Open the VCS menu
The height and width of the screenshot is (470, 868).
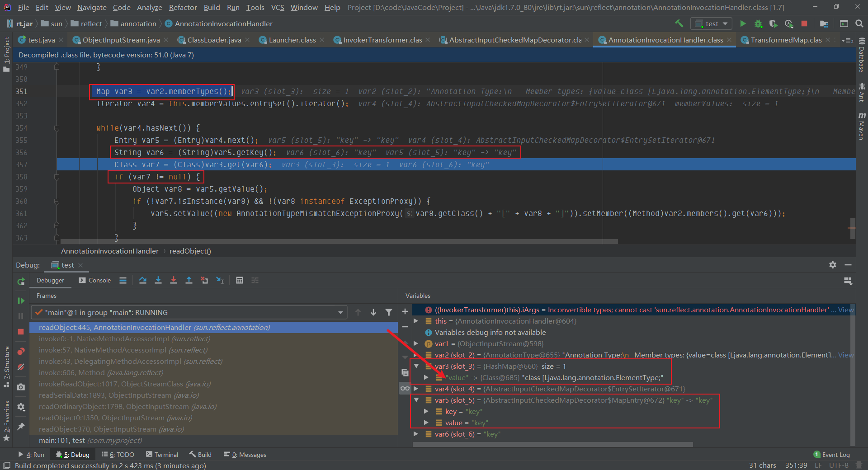pyautogui.click(x=278, y=7)
